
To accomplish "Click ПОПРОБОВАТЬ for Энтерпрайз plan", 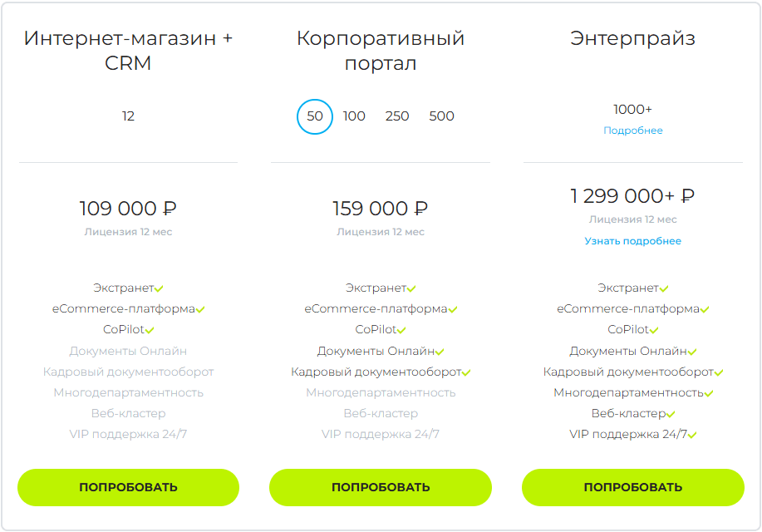I will click(632, 487).
